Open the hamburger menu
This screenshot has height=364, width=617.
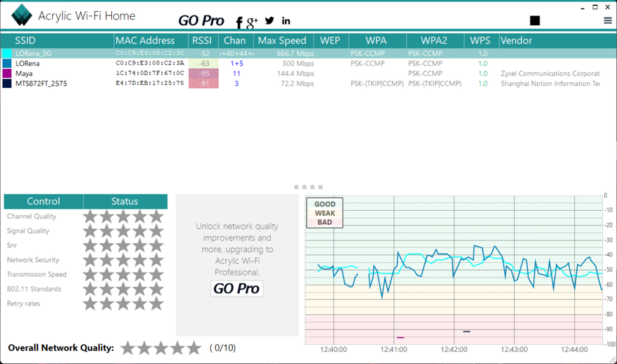608,20
